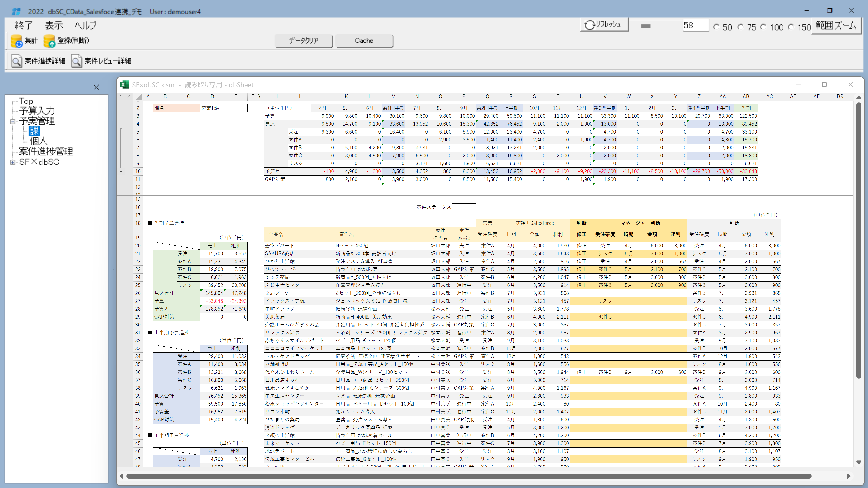Screen dimensions: 868x488
Task: Select the 100 zoom radio button
Action: pyautogui.click(x=763, y=27)
